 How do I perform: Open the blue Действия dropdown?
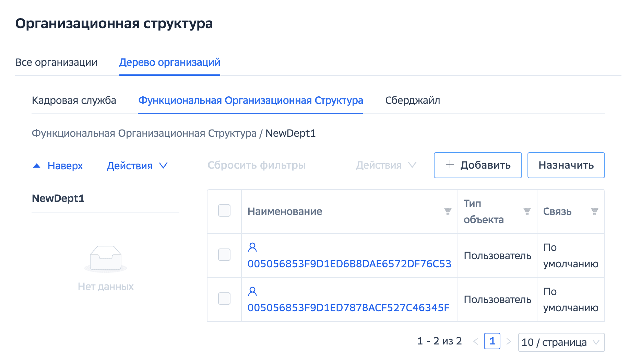pyautogui.click(x=137, y=166)
